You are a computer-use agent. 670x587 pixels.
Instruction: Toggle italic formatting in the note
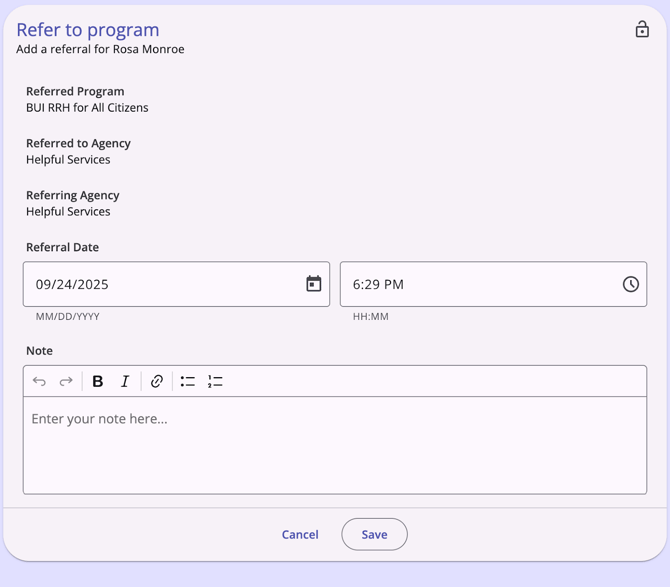click(x=125, y=381)
